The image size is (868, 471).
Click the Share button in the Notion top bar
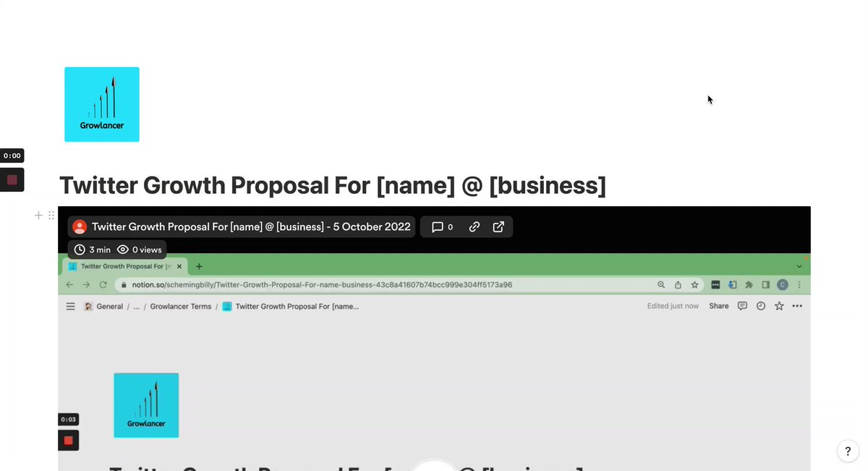pyautogui.click(x=719, y=306)
